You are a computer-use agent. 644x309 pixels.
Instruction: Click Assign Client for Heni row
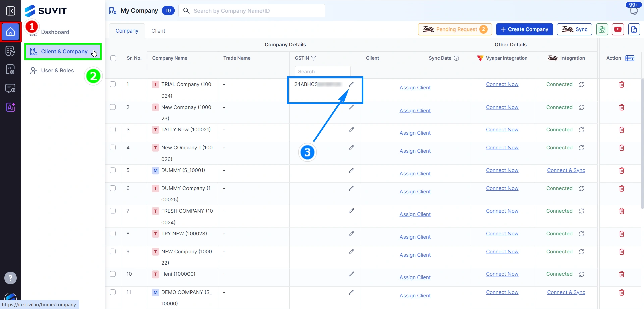pos(415,277)
